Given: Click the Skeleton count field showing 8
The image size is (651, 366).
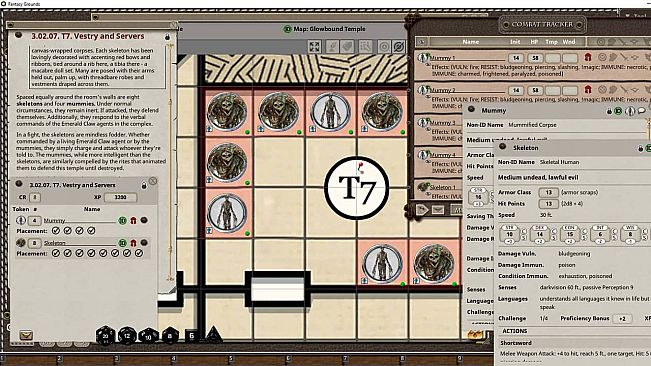Looking at the screenshot, I should pos(34,243).
